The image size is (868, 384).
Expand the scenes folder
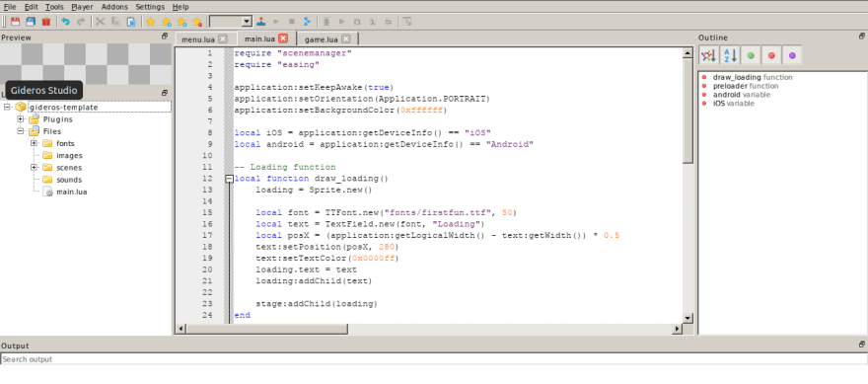click(34, 168)
